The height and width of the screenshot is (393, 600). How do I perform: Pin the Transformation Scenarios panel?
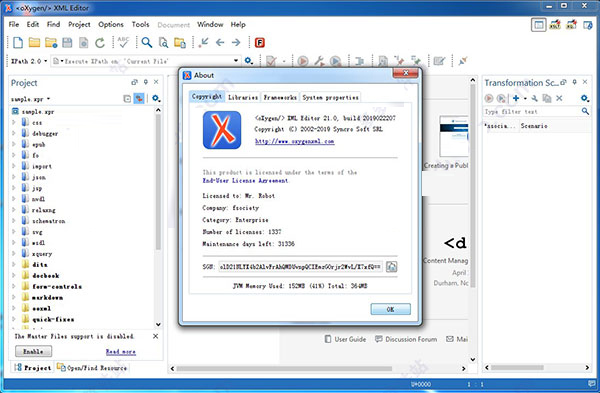coord(574,82)
